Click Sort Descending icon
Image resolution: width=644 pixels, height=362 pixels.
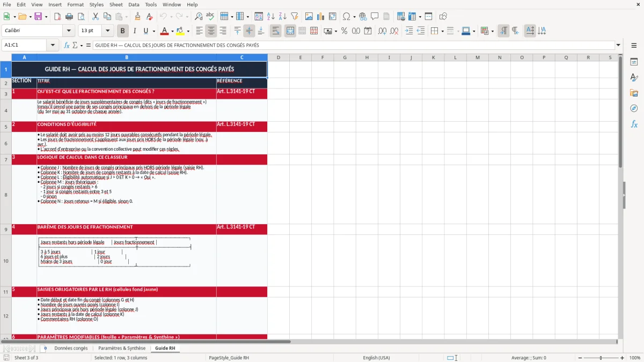(x=282, y=17)
